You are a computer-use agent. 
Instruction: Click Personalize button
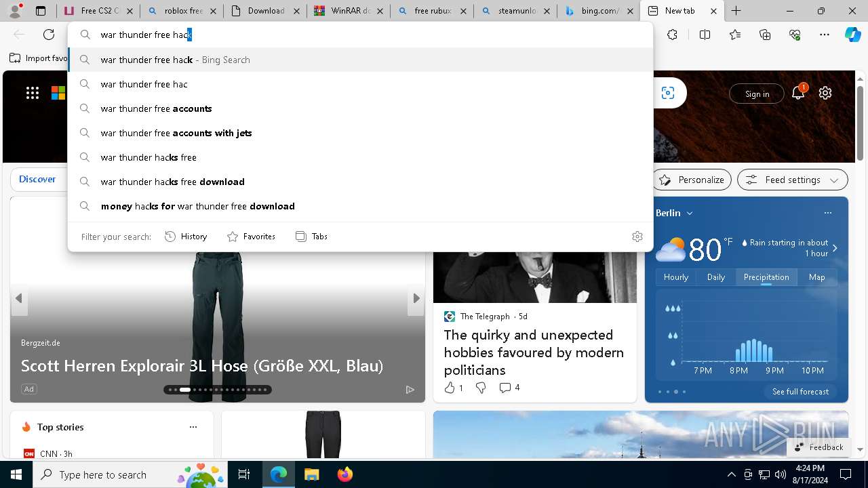point(692,180)
